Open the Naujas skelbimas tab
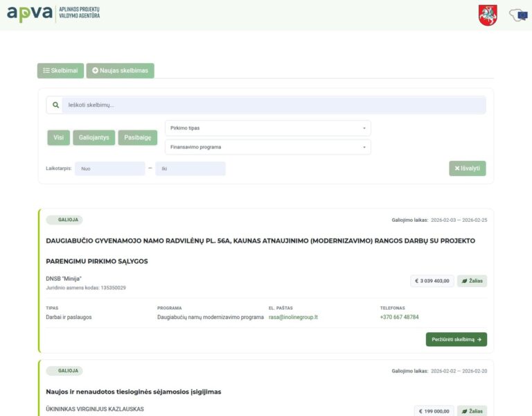This screenshot has width=532, height=416. pyautogui.click(x=120, y=71)
